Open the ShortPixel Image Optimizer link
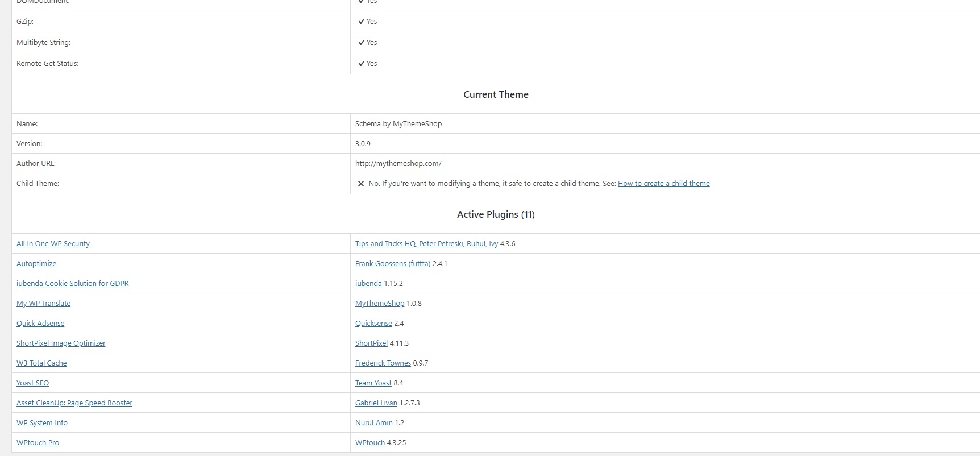 tap(61, 343)
